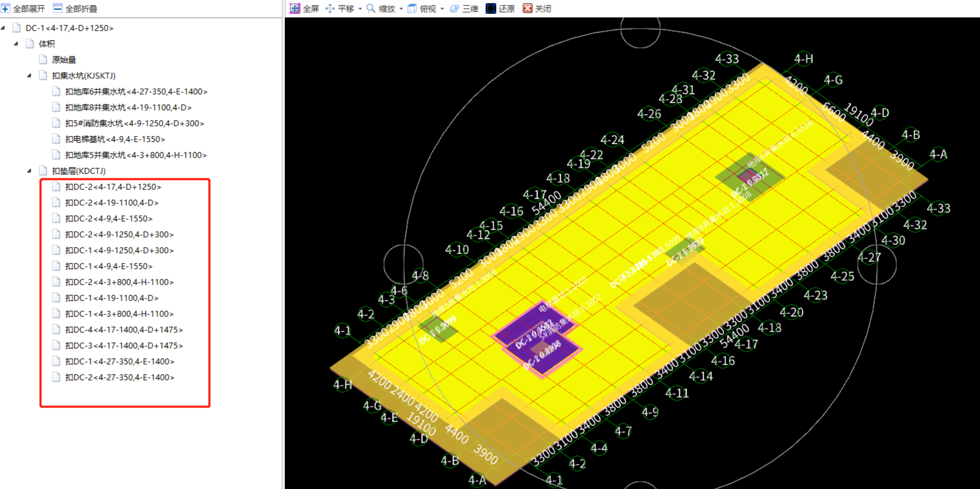The width and height of the screenshot is (980, 489).
Task: Select the 缩放 zoom magnifier icon
Action: (x=371, y=8)
